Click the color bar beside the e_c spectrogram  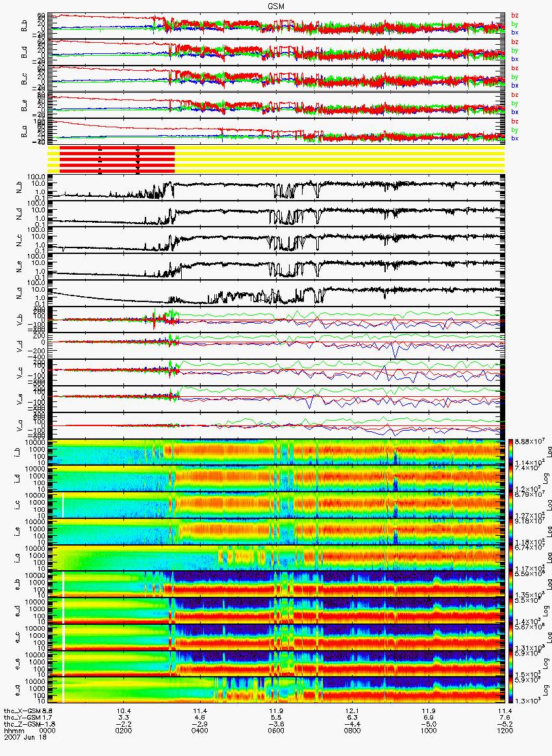click(x=511, y=637)
